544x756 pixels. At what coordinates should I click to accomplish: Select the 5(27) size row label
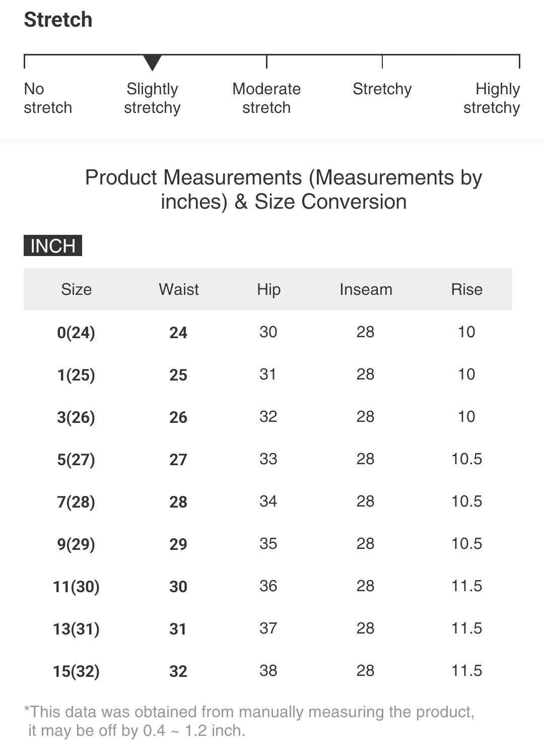coord(76,460)
